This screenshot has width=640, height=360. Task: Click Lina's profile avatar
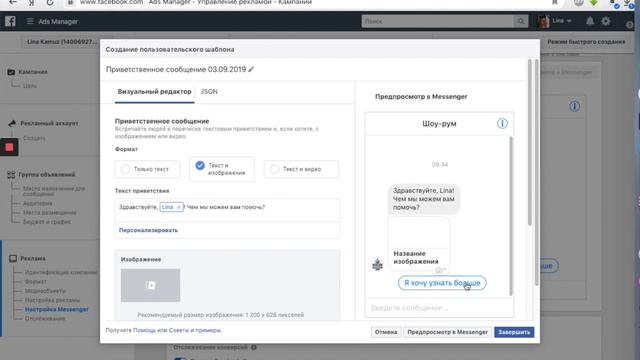[543, 21]
